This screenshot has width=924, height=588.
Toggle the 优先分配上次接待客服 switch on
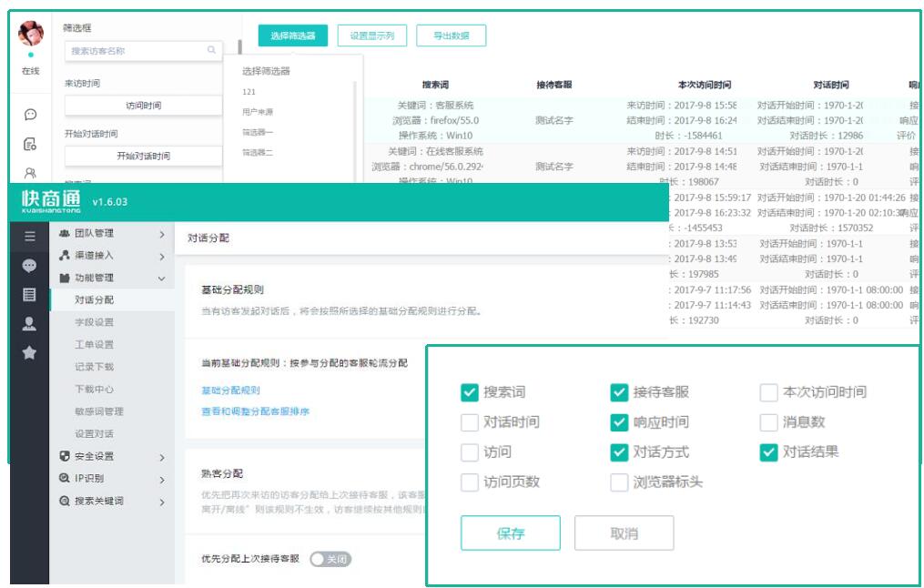[330, 559]
